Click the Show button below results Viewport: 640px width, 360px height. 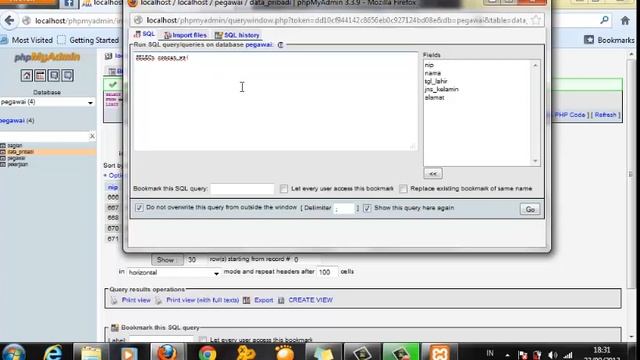(x=166, y=260)
